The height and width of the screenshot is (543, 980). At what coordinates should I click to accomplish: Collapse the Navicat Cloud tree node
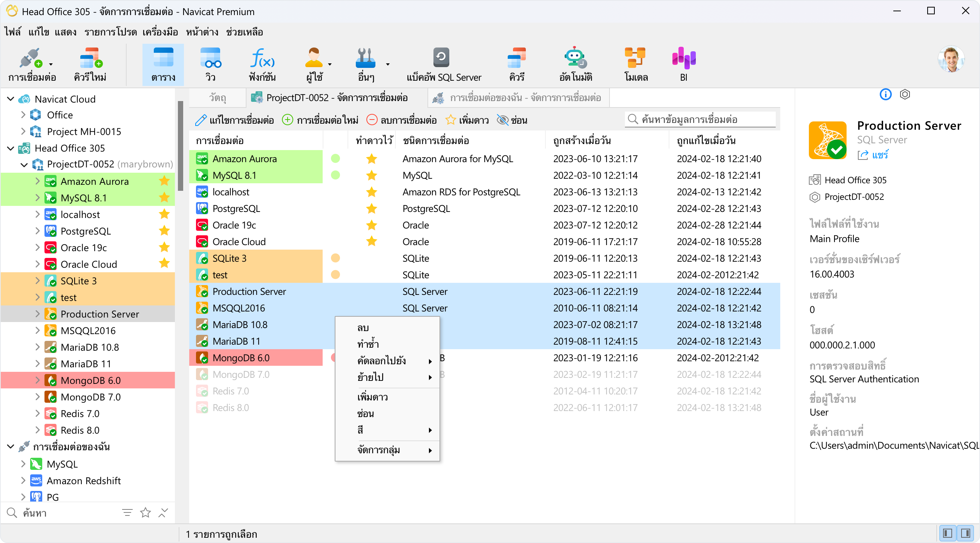point(11,99)
